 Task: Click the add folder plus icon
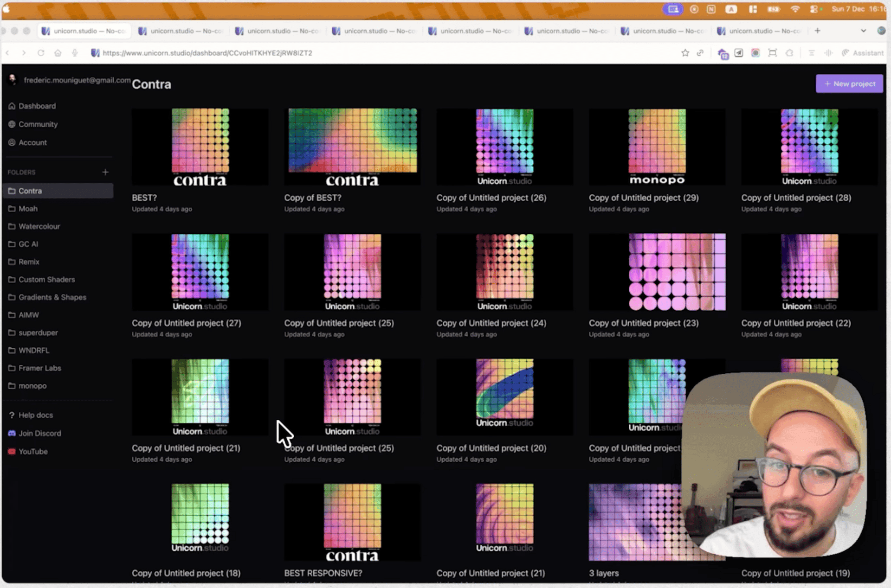tap(105, 172)
